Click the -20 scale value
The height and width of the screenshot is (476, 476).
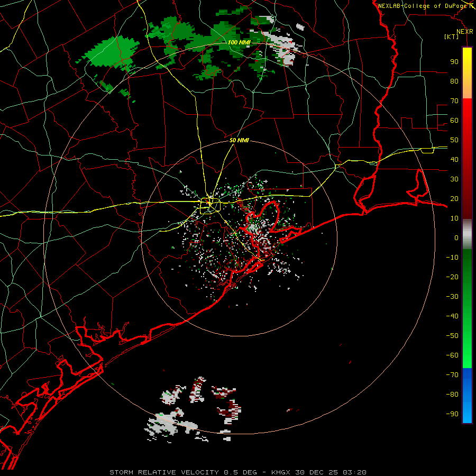[452, 277]
